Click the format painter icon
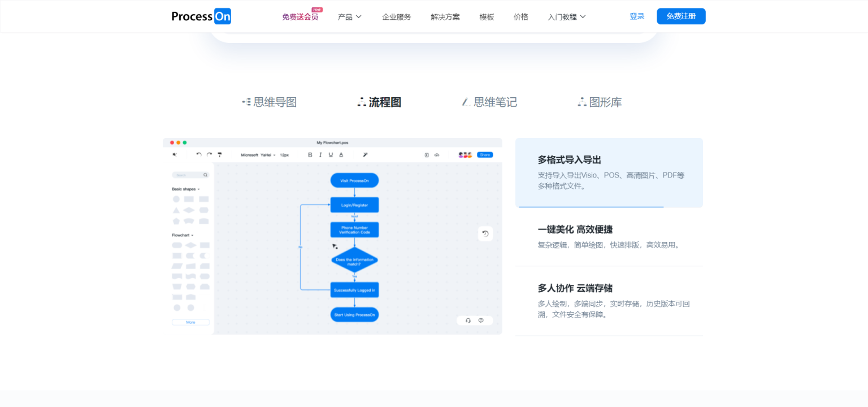The image size is (868, 407). click(220, 154)
